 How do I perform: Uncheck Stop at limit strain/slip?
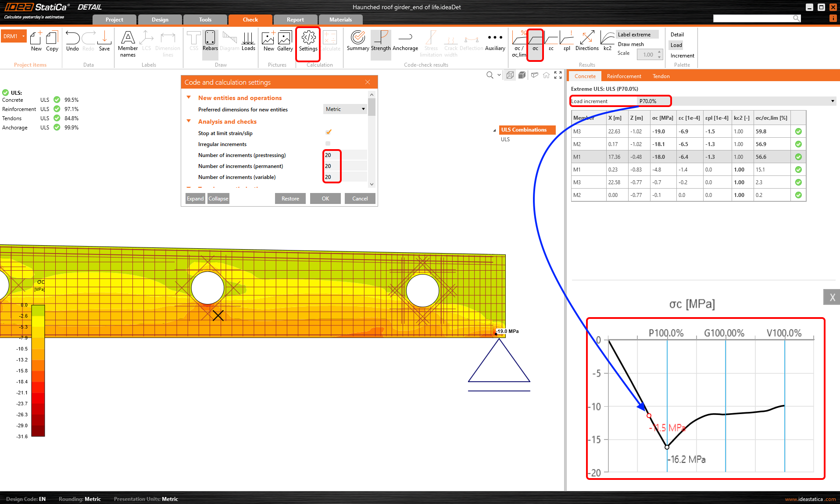(x=328, y=132)
